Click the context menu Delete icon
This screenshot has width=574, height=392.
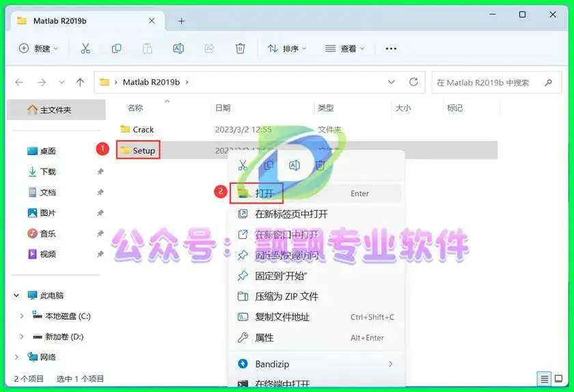pos(320,165)
